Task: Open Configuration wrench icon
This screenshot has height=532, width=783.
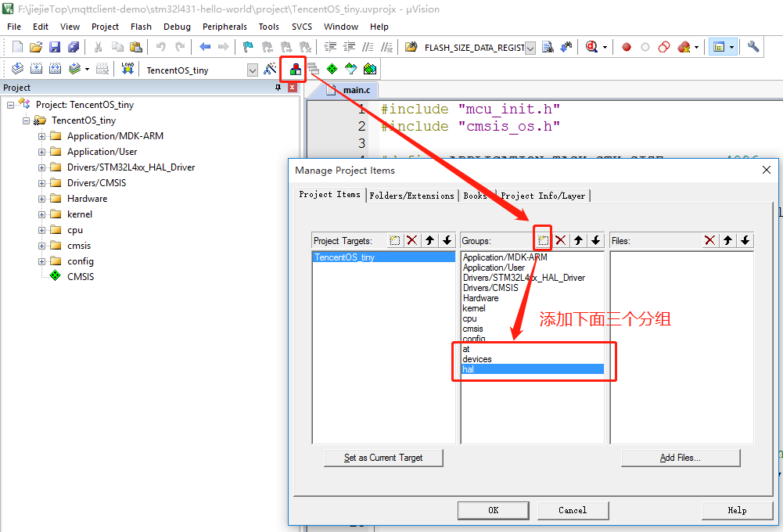Action: tap(753, 47)
